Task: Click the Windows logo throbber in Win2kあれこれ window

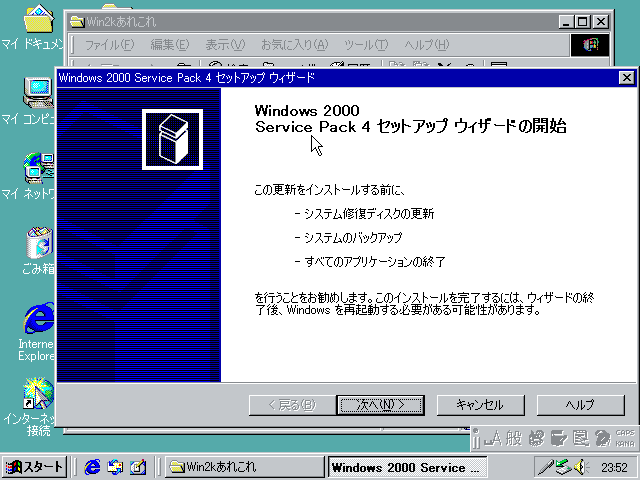Action: [590, 44]
